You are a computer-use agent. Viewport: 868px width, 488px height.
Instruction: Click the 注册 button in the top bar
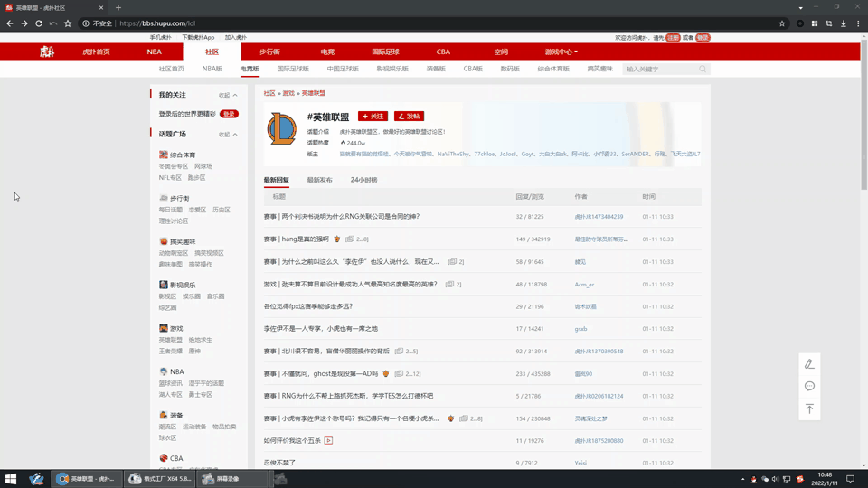673,38
